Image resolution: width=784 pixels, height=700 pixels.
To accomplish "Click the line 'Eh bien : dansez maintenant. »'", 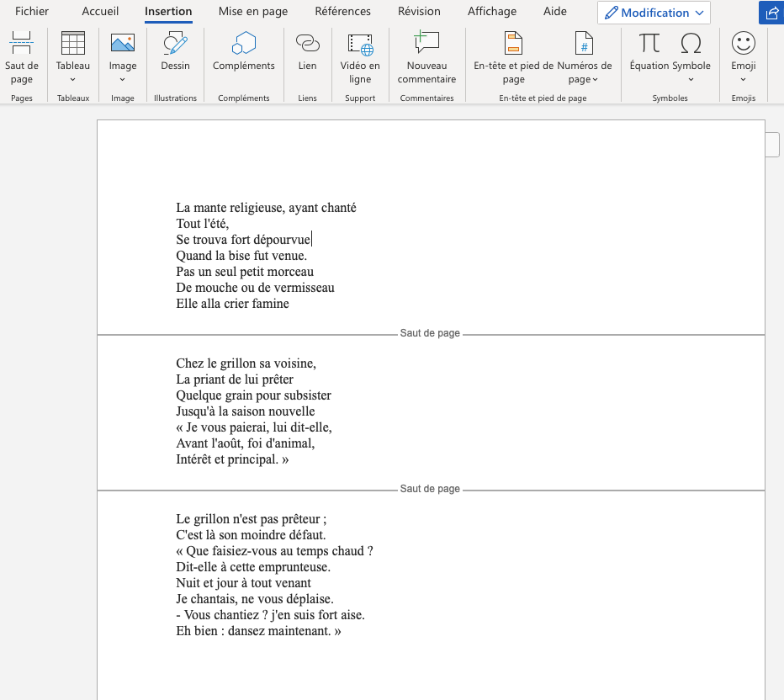I will [x=258, y=631].
